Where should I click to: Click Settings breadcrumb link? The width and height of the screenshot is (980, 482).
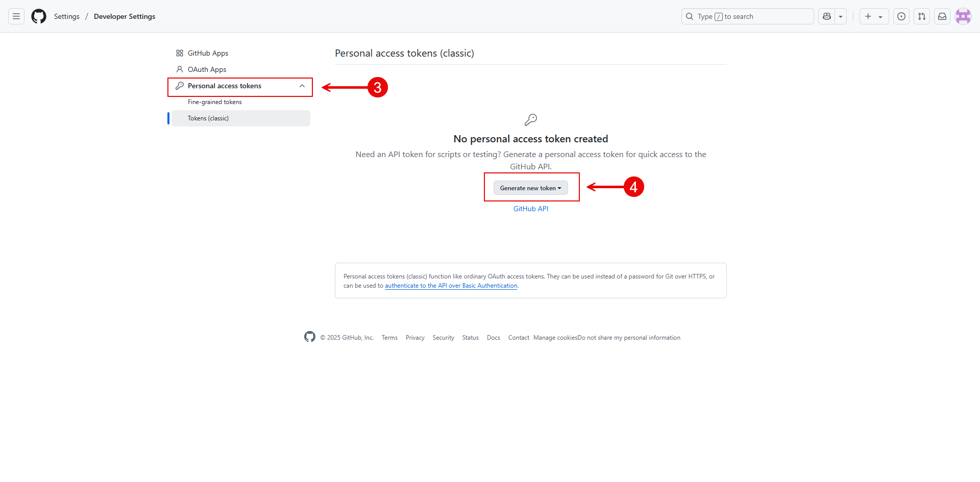click(x=67, y=16)
